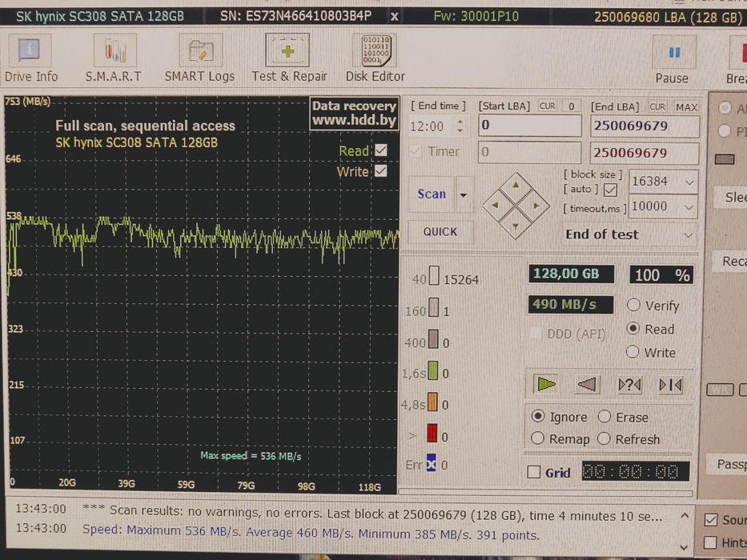
Task: Toggle the Write graph checkbox
Action: point(380,170)
